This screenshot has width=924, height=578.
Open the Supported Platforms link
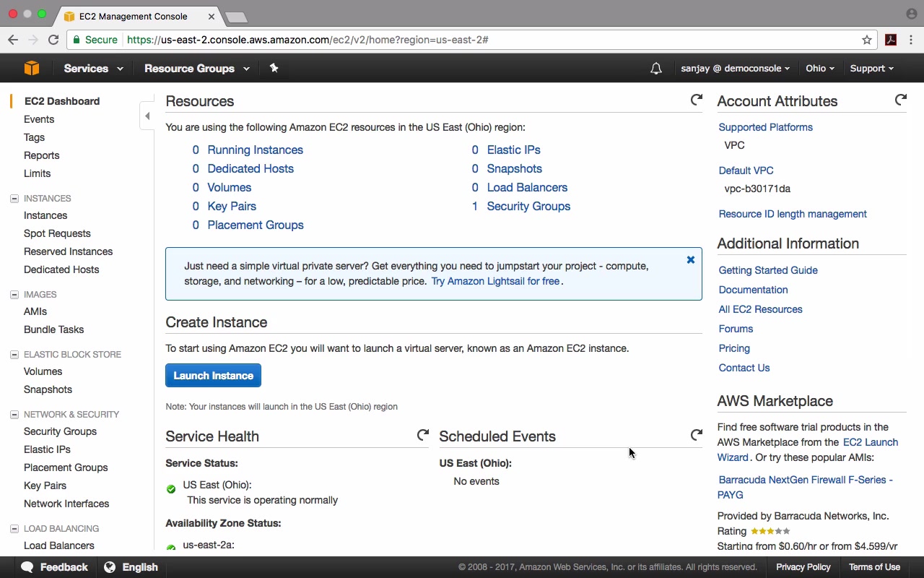765,127
